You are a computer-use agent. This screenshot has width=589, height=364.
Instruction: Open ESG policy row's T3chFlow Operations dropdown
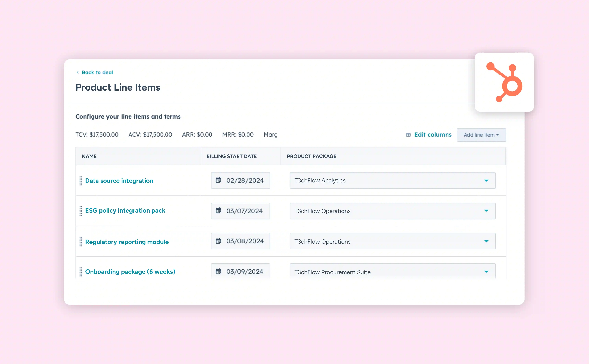click(393, 211)
